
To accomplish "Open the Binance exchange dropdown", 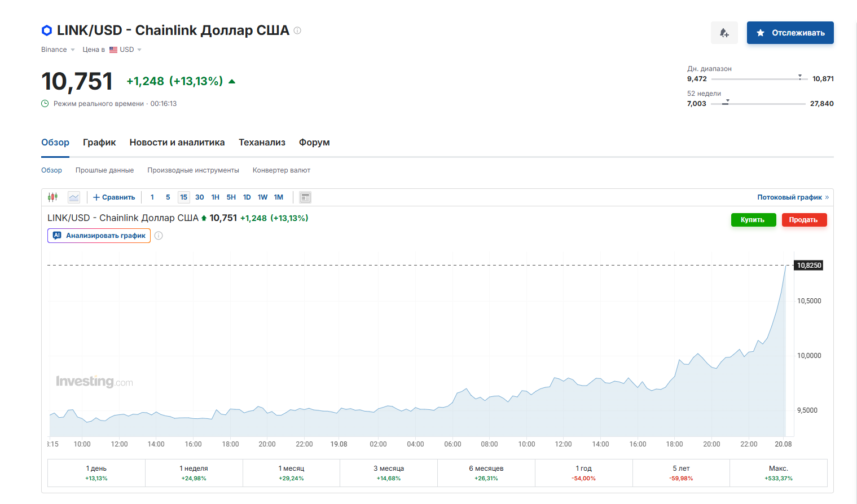I will coord(58,50).
